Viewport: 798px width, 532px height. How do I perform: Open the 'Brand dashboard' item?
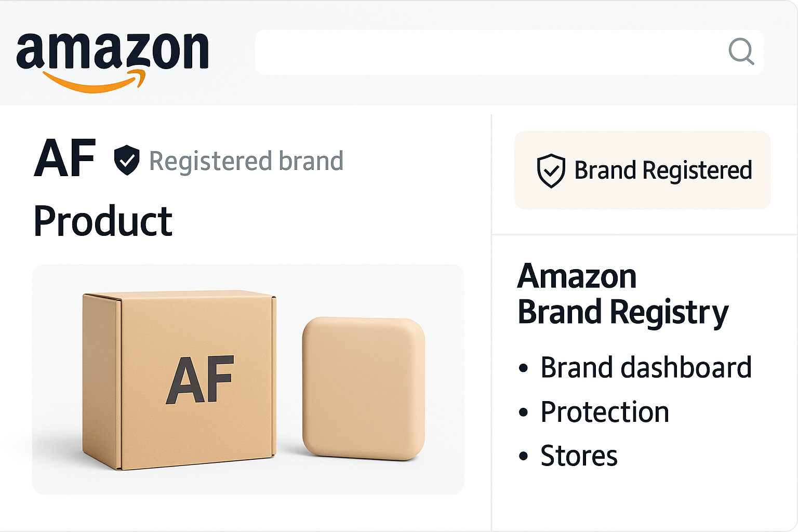(x=646, y=368)
